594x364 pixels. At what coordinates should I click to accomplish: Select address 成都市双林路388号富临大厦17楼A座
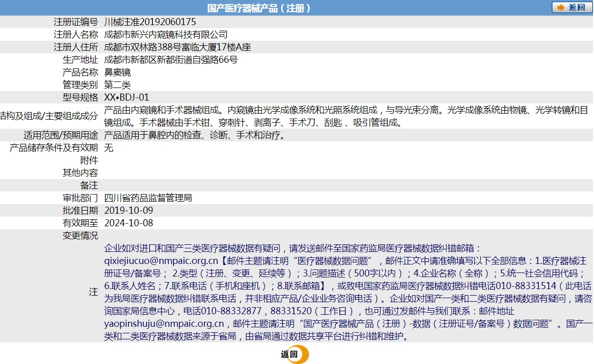tap(177, 47)
